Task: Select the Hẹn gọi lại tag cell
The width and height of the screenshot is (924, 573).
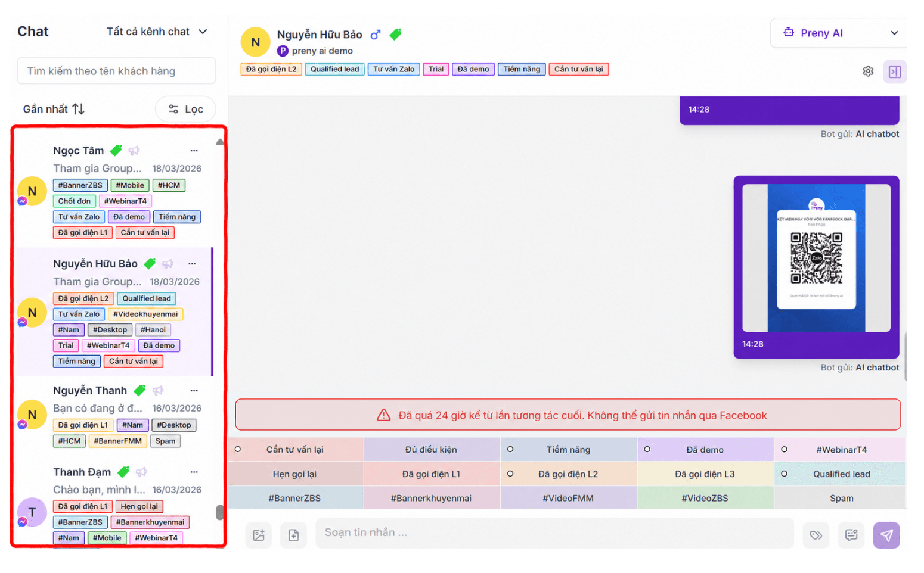Action: (x=296, y=474)
